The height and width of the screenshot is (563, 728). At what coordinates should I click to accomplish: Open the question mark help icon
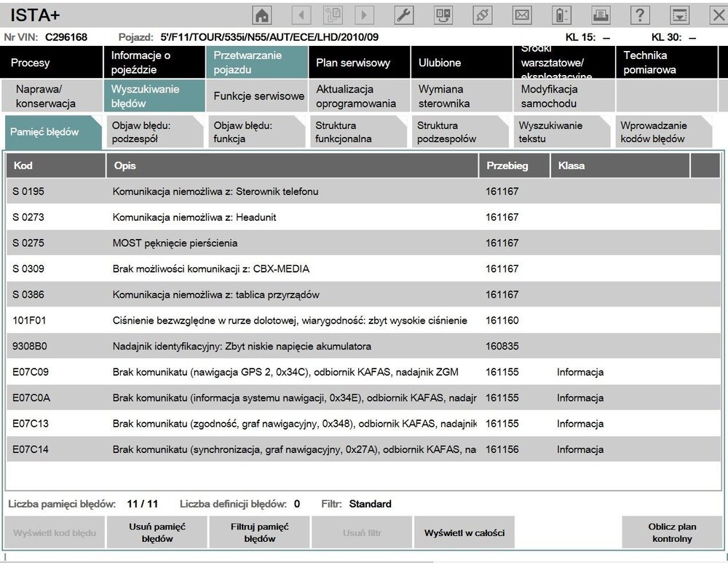640,15
